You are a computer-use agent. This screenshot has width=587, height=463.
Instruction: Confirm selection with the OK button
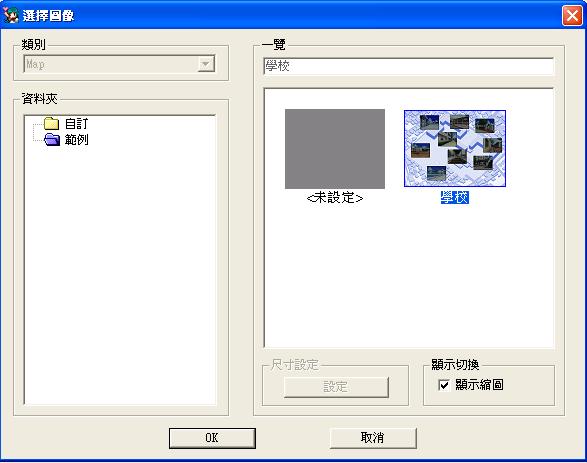pyautogui.click(x=212, y=438)
